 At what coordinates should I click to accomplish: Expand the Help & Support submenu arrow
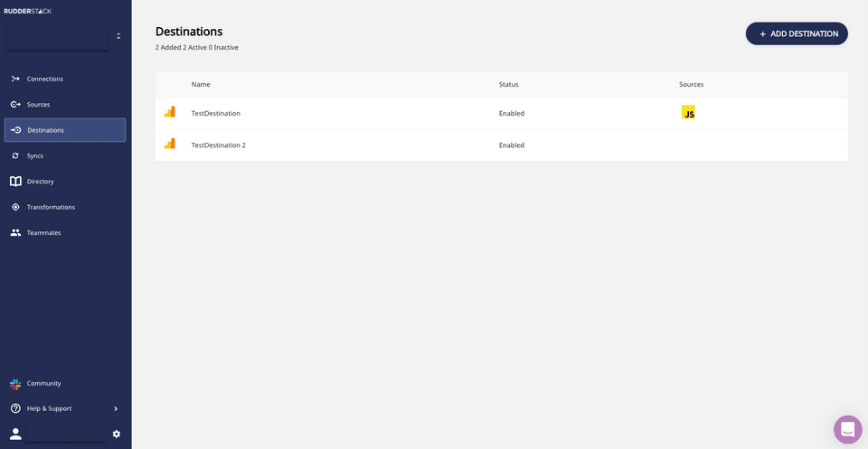[116, 408]
